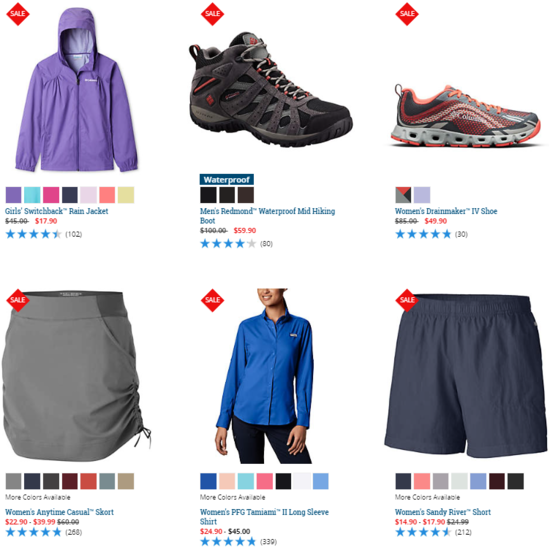The image size is (550, 550).
Task: Open the Men's Redmond Waterproof Mid Hiking Boot link
Action: (x=267, y=216)
